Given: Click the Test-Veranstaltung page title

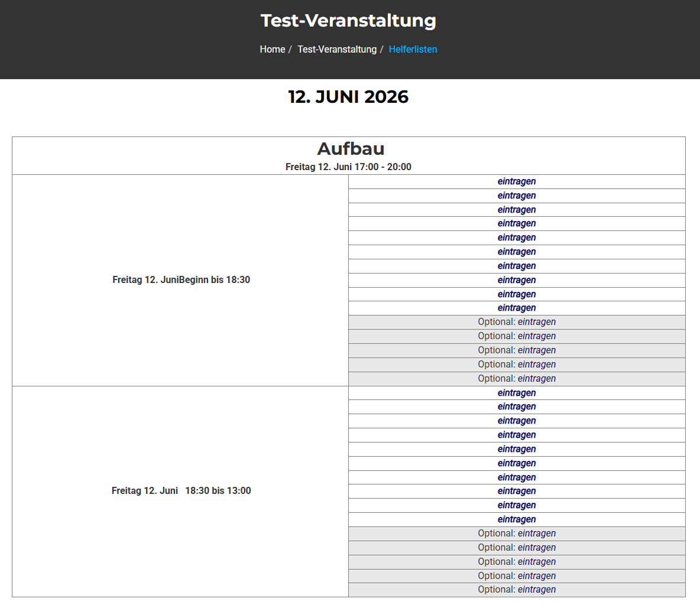Looking at the screenshot, I should pyautogui.click(x=348, y=21).
